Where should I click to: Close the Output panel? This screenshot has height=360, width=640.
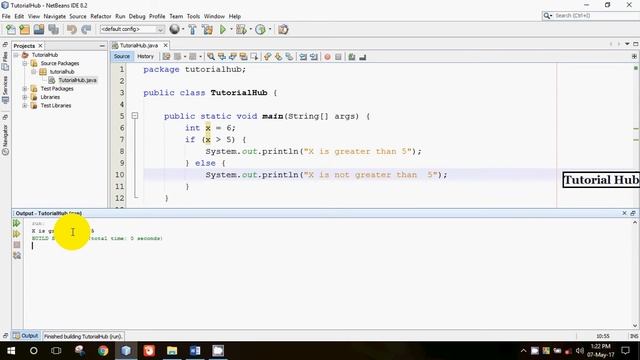[624, 213]
